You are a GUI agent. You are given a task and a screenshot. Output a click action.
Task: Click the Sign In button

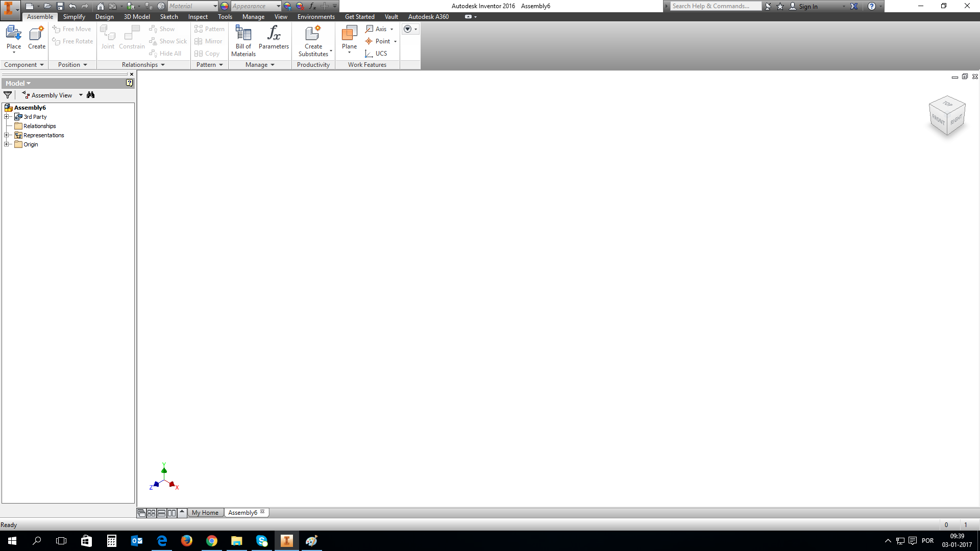(808, 6)
